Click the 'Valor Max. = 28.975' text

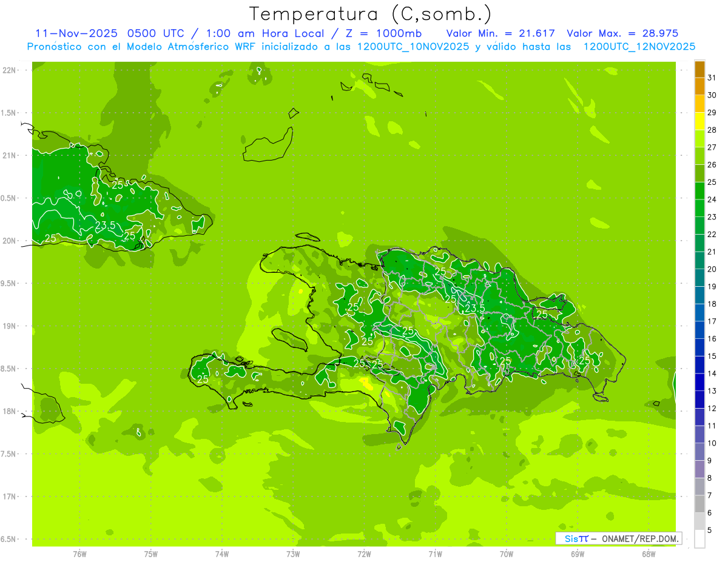[622, 33]
